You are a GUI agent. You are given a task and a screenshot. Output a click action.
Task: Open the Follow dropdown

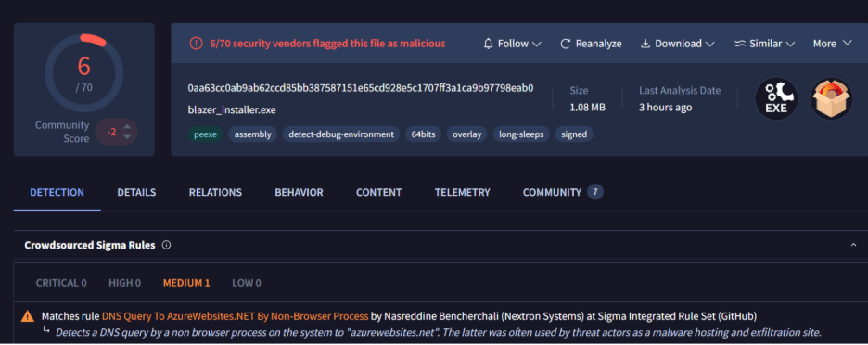[x=512, y=44]
